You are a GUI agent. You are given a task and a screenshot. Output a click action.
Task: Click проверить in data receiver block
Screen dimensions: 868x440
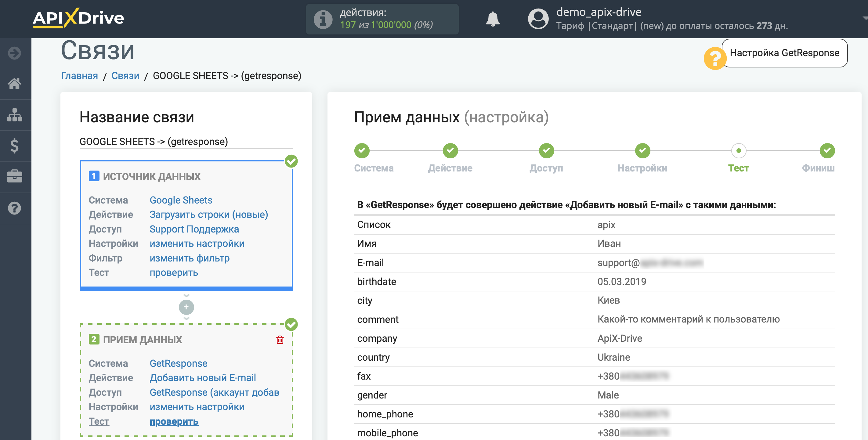pyautogui.click(x=174, y=421)
